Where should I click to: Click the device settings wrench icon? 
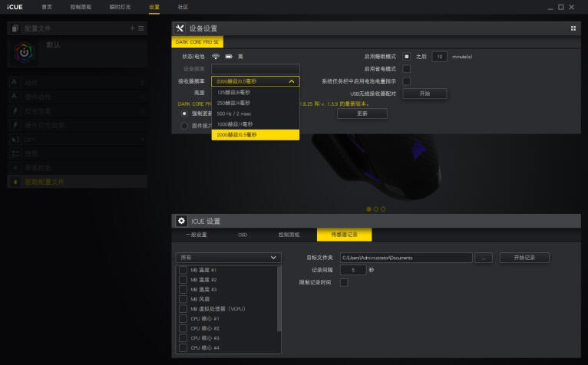(179, 28)
